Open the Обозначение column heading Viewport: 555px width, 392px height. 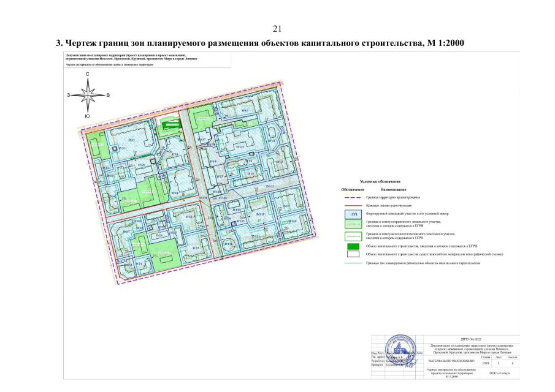click(353, 190)
